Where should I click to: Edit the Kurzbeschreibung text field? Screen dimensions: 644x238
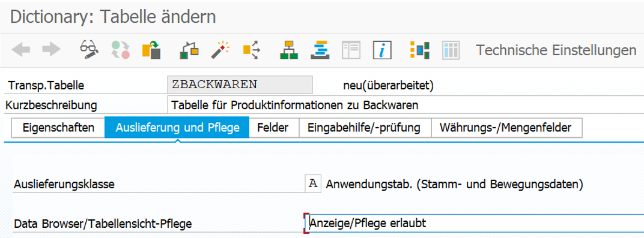click(406, 106)
